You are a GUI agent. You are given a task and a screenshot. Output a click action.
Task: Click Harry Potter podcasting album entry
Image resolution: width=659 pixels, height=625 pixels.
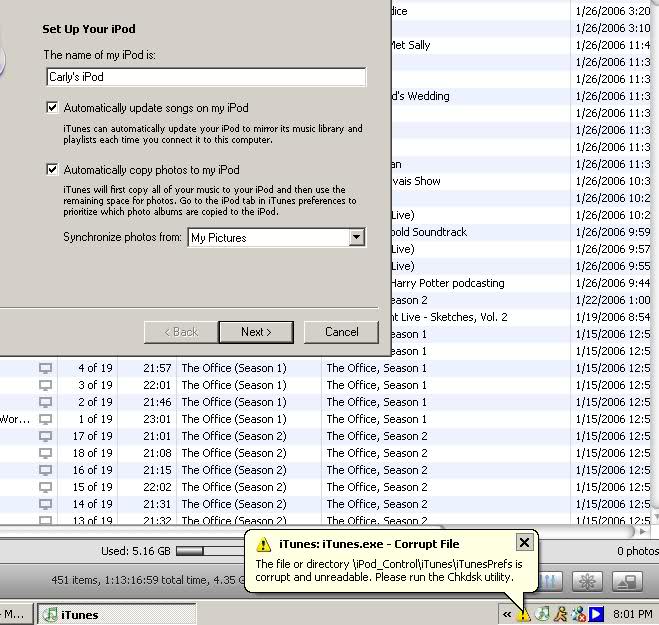(447, 283)
